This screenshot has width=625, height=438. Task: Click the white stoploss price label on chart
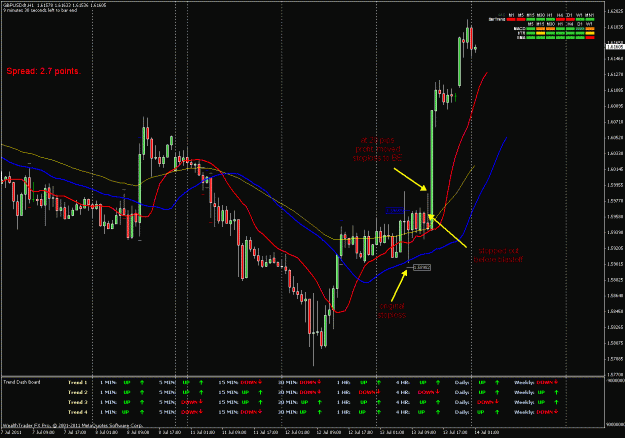tap(422, 267)
